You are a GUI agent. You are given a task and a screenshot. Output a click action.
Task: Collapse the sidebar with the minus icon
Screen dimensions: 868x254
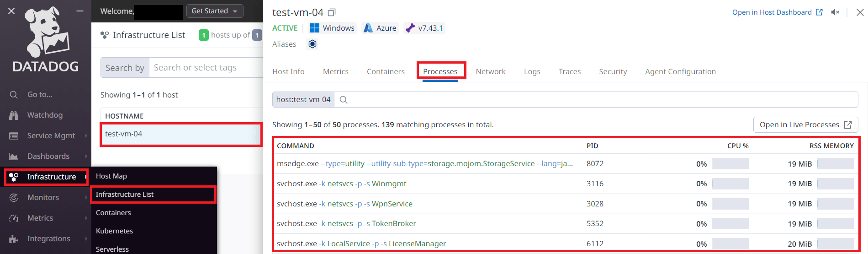(80, 11)
